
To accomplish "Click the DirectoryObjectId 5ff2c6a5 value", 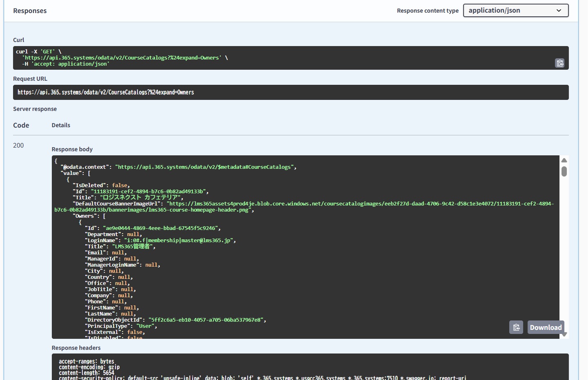I will coord(206,320).
